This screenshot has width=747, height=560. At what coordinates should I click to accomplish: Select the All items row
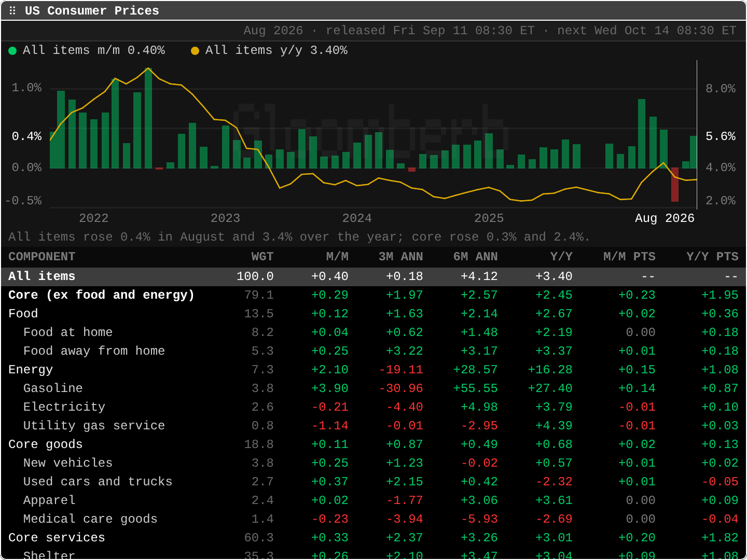[x=374, y=276]
